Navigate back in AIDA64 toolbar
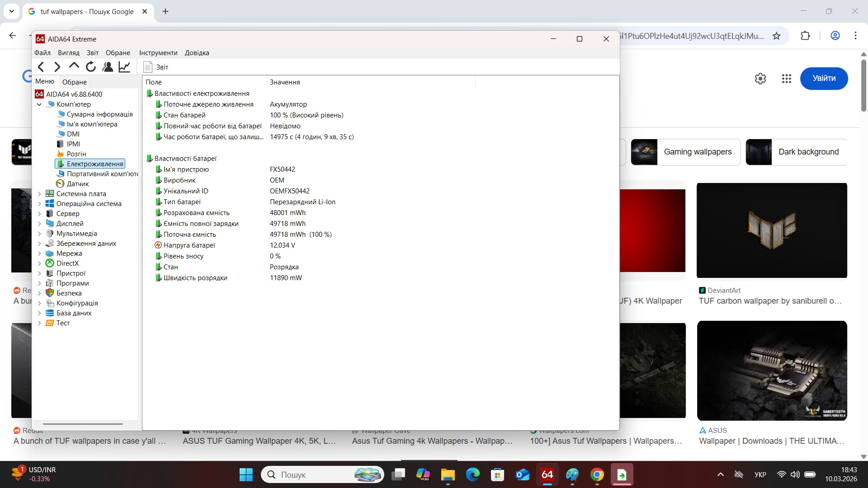Image resolution: width=868 pixels, height=488 pixels. click(x=41, y=66)
